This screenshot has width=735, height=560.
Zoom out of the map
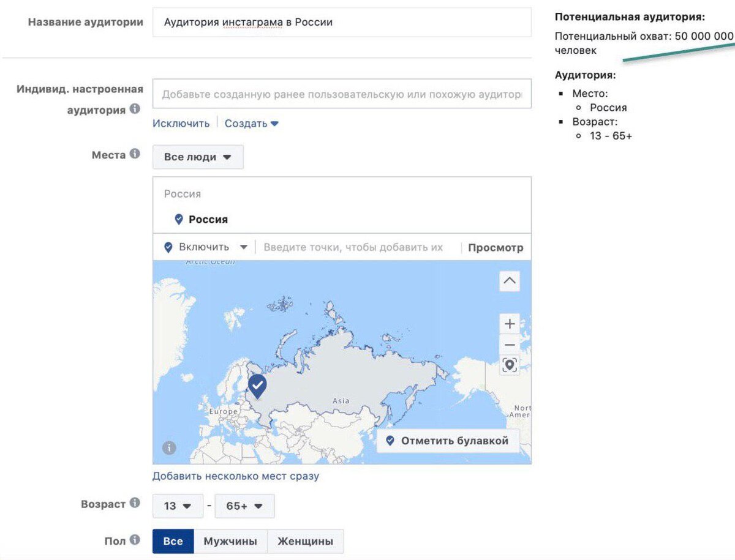click(509, 345)
